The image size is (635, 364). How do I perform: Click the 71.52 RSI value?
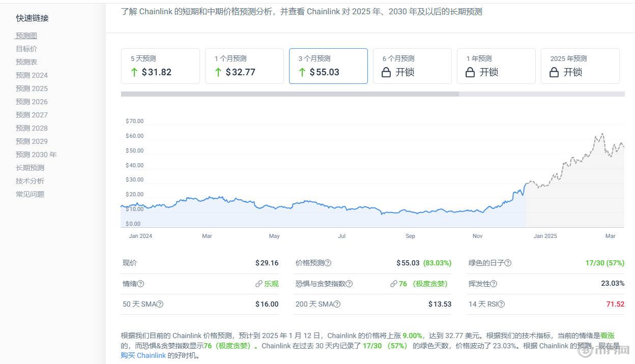(x=615, y=304)
